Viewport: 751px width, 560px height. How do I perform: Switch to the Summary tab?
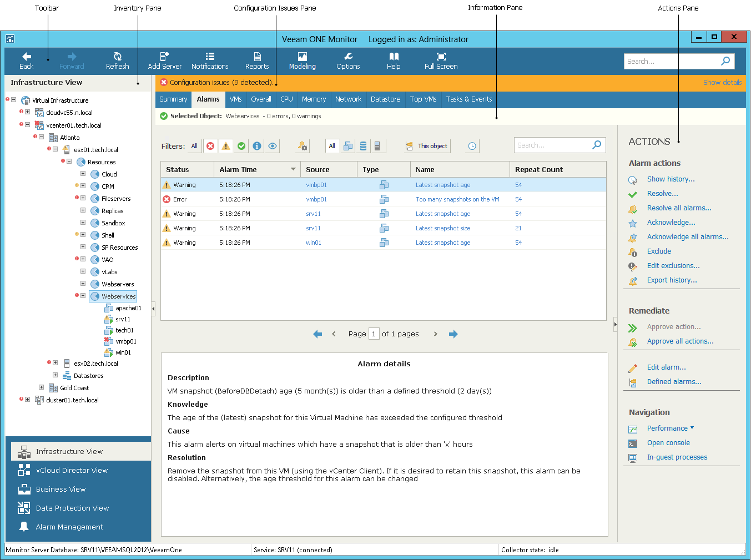point(173,99)
